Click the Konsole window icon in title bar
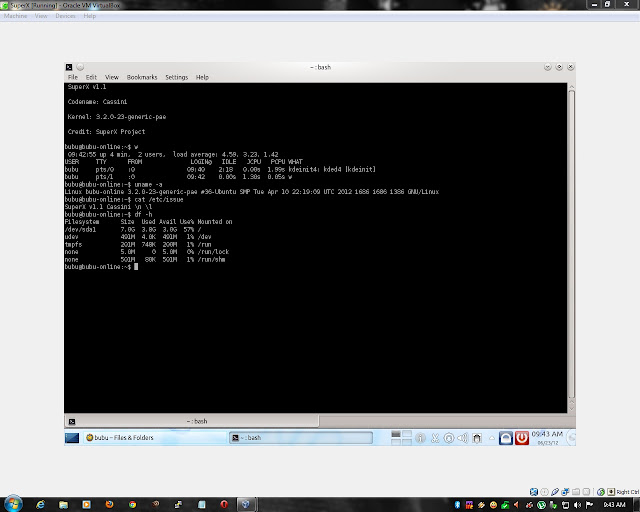This screenshot has height=512, width=640. [x=69, y=67]
